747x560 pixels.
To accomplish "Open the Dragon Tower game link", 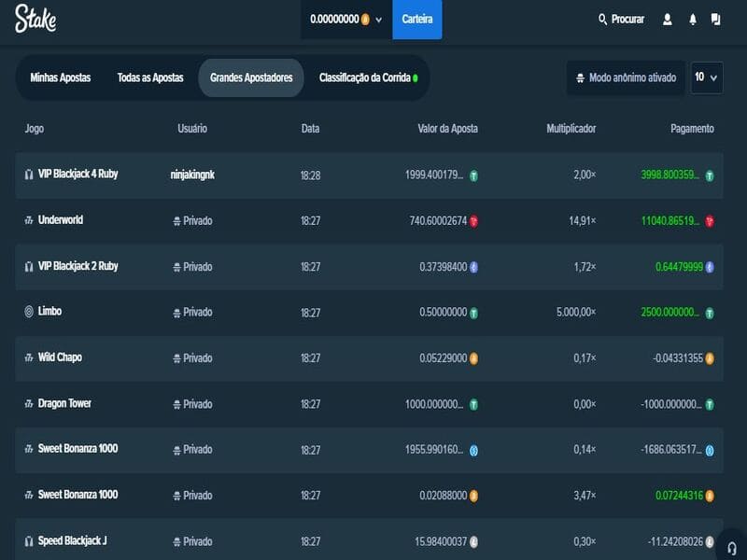I will tap(64, 403).
